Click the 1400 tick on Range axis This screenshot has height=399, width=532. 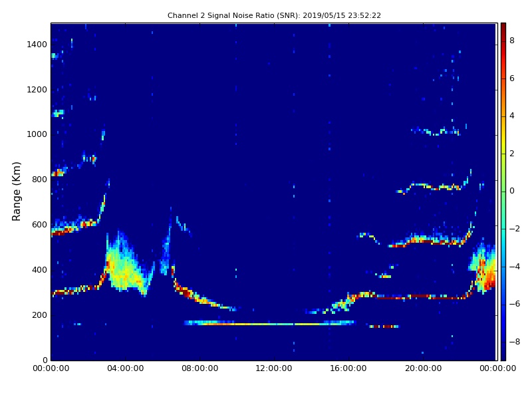(37, 45)
